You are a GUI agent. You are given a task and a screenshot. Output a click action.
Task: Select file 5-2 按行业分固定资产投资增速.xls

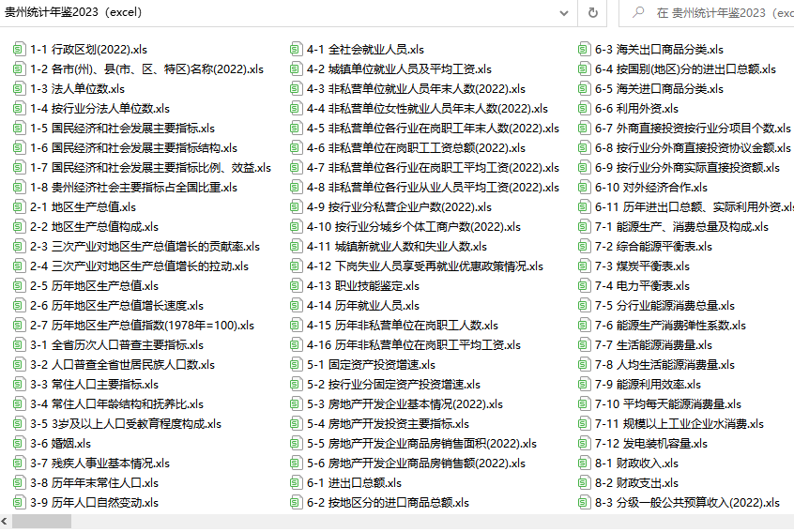[386, 385]
